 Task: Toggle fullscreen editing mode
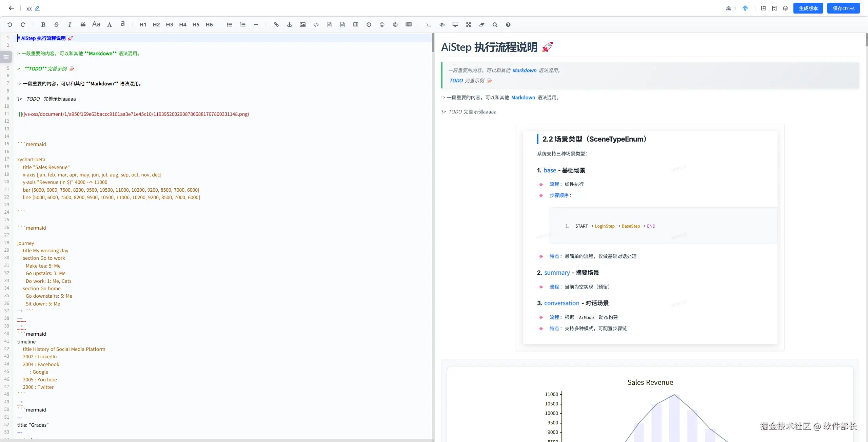[x=468, y=24]
